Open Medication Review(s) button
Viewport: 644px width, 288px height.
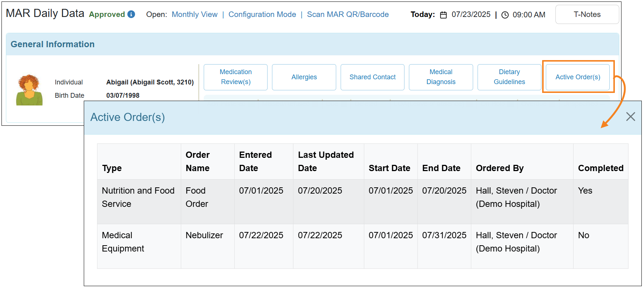tap(235, 77)
